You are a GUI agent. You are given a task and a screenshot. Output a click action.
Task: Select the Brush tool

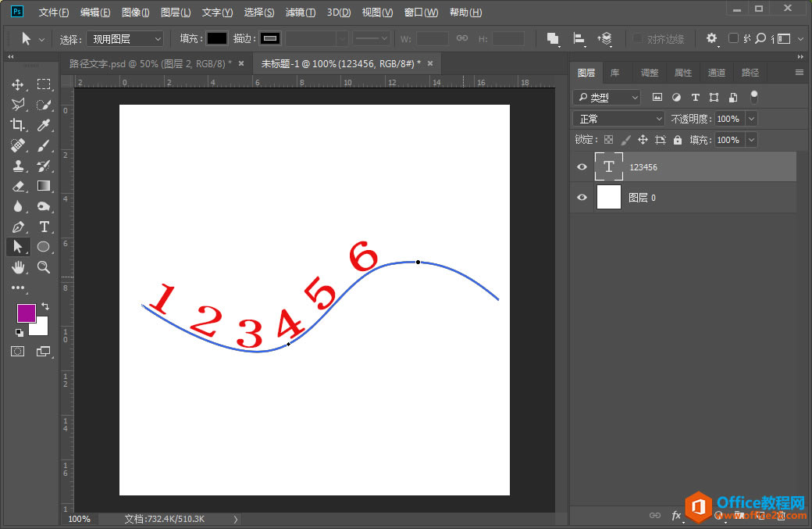[44, 145]
